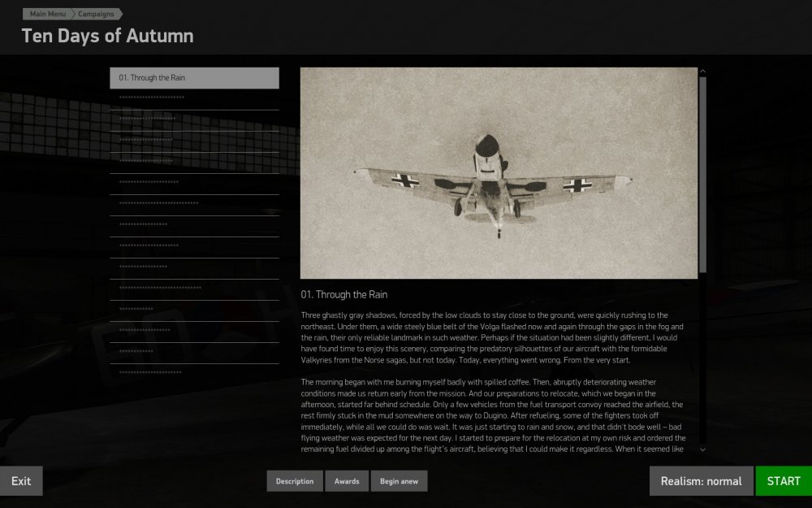This screenshot has height=508, width=812.
Task: Start the mission with START button
Action: tap(784, 481)
